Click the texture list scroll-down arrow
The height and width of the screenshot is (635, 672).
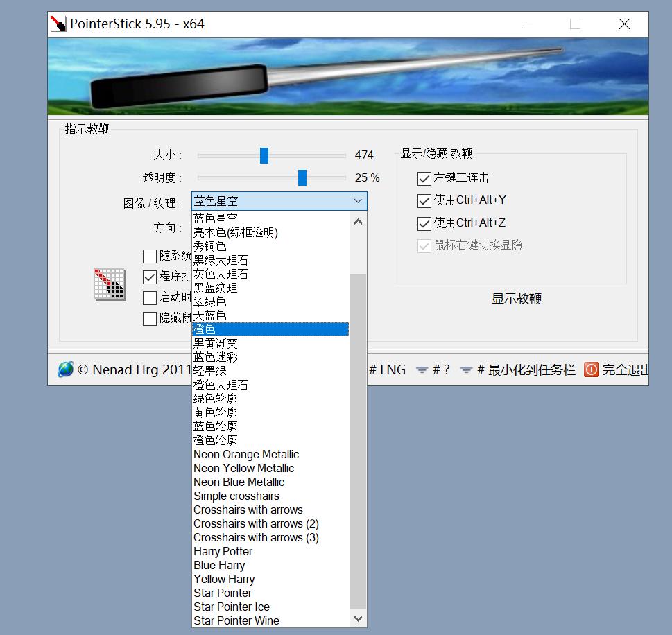pyautogui.click(x=357, y=619)
